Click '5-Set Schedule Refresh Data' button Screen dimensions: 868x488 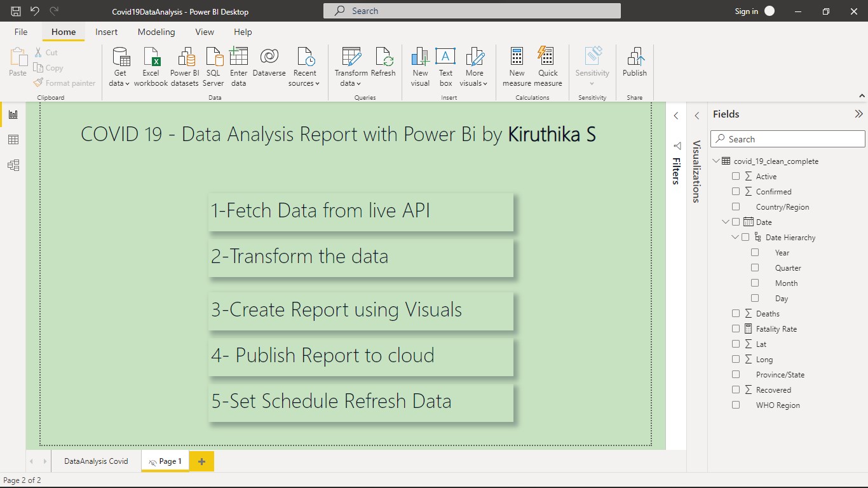click(361, 402)
